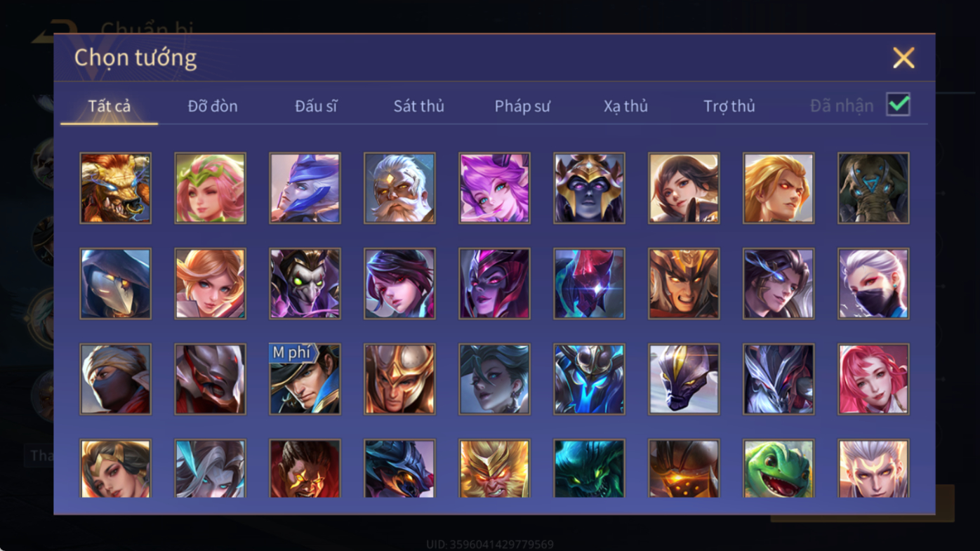Screen dimensions: 980x551
Task: Close the 'Chọn tướng' dialog
Action: coord(903,58)
